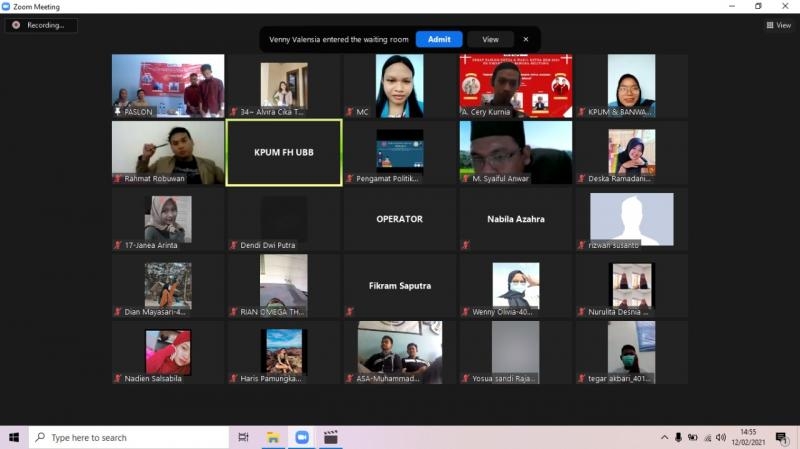800x449 pixels.
Task: Click muted mic icon on Nadien Salsabila
Action: [x=118, y=378]
